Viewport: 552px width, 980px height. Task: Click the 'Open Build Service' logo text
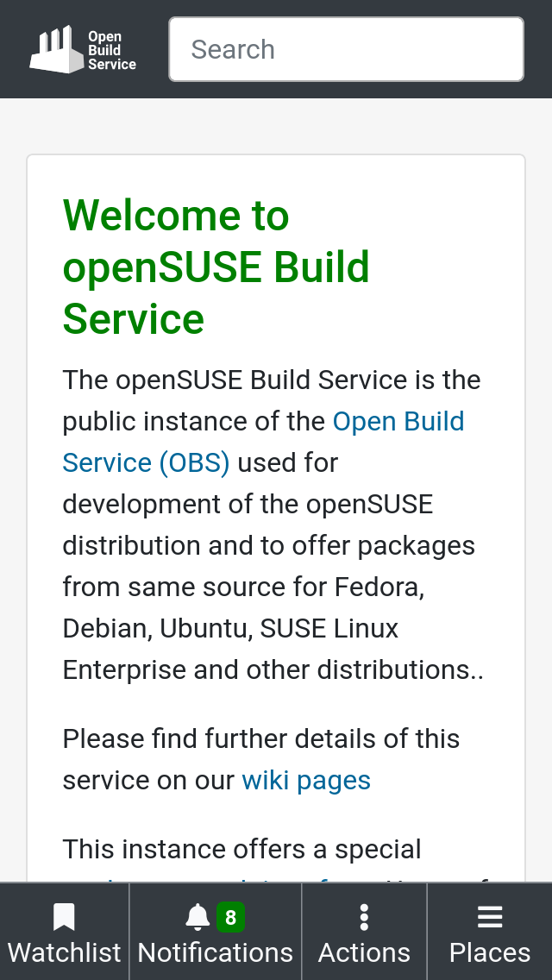(111, 50)
